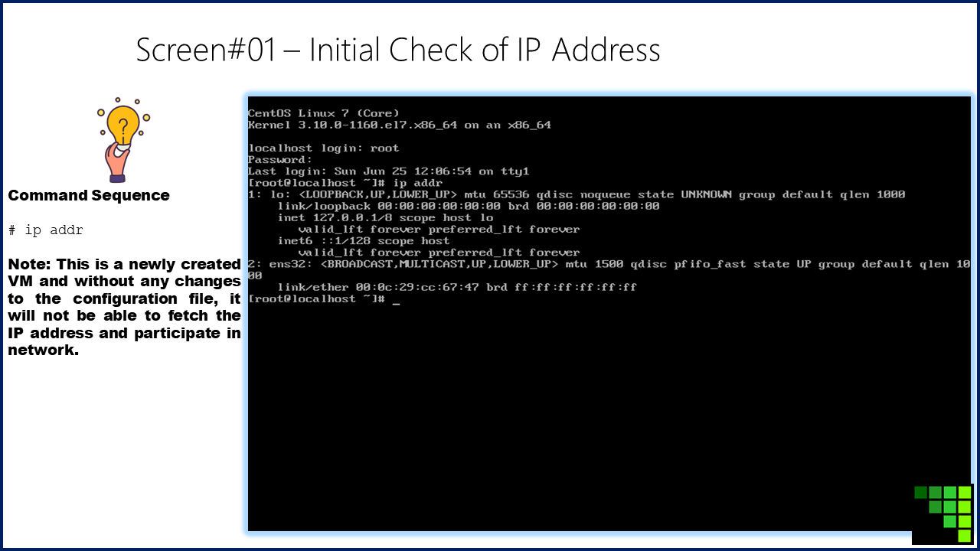Click the lightbulb hand icon
This screenshot has height=551, width=980.
pos(122,139)
